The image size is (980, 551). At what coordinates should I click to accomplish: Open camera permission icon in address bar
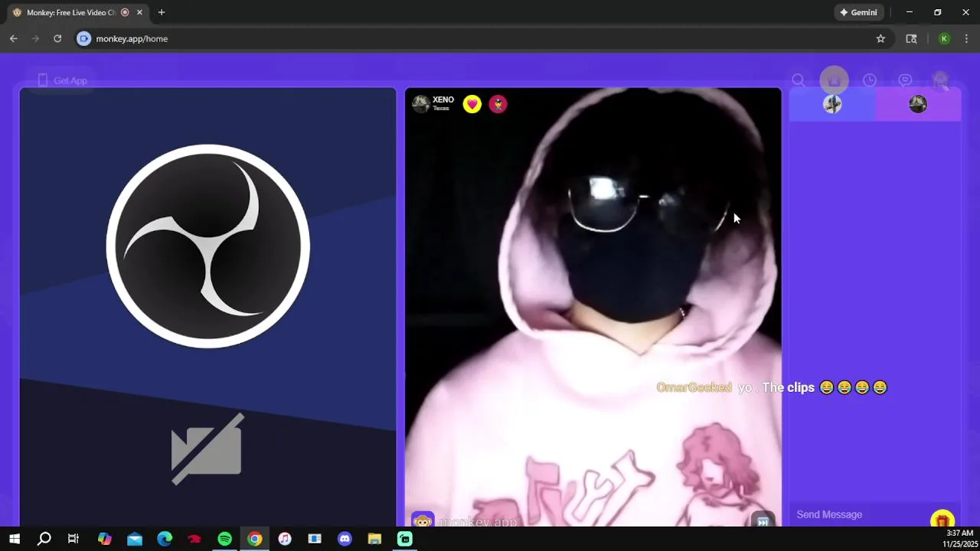[x=84, y=38]
